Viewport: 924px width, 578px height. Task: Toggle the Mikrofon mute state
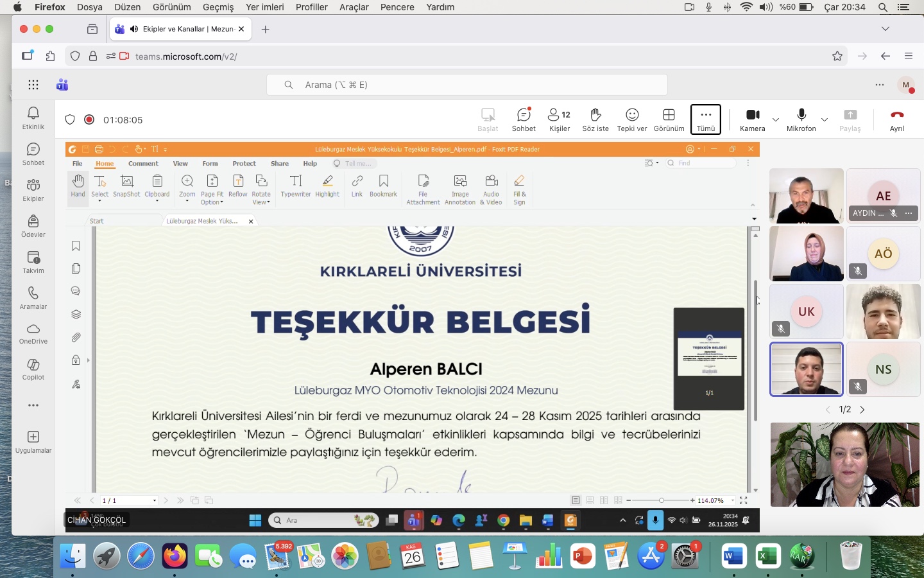[x=801, y=119]
